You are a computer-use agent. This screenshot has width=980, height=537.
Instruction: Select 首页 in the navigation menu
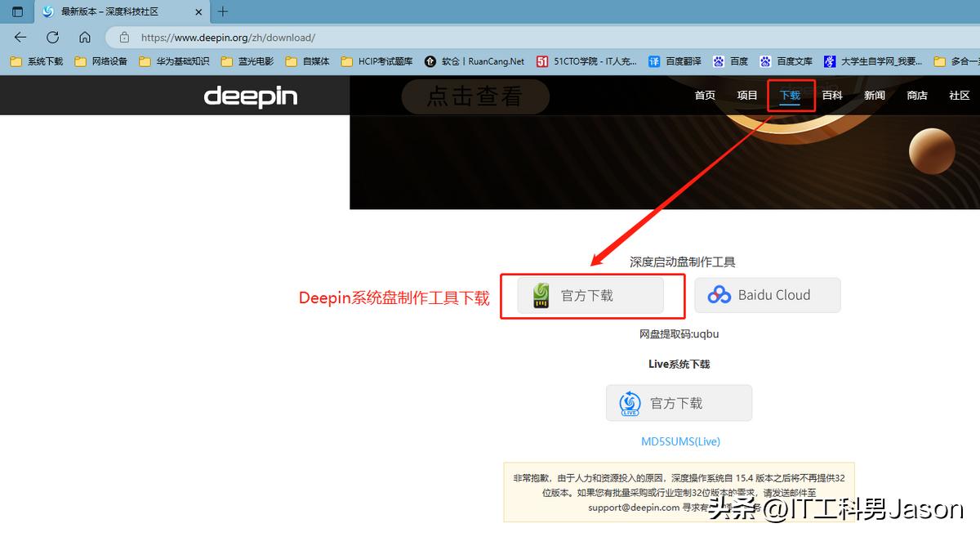[705, 96]
